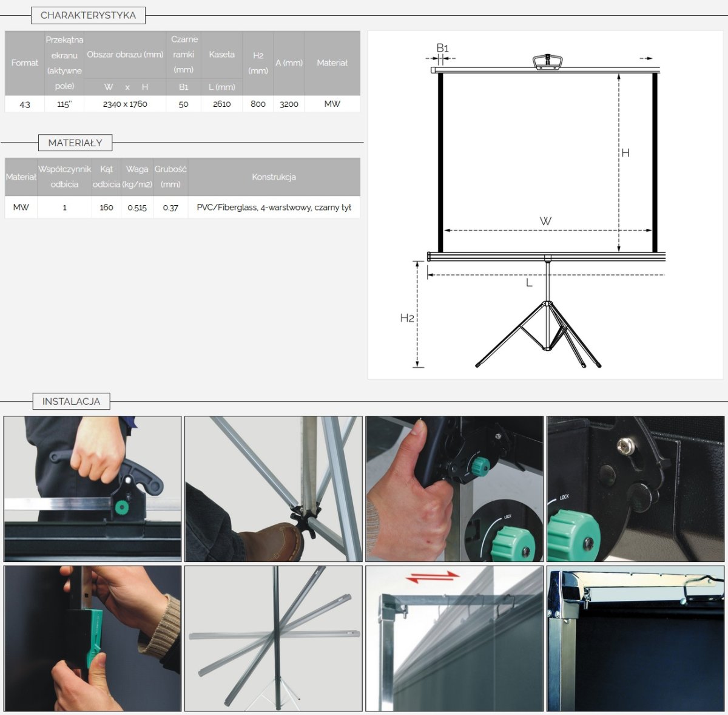Open the spread tripod legs photo

click(x=273, y=639)
